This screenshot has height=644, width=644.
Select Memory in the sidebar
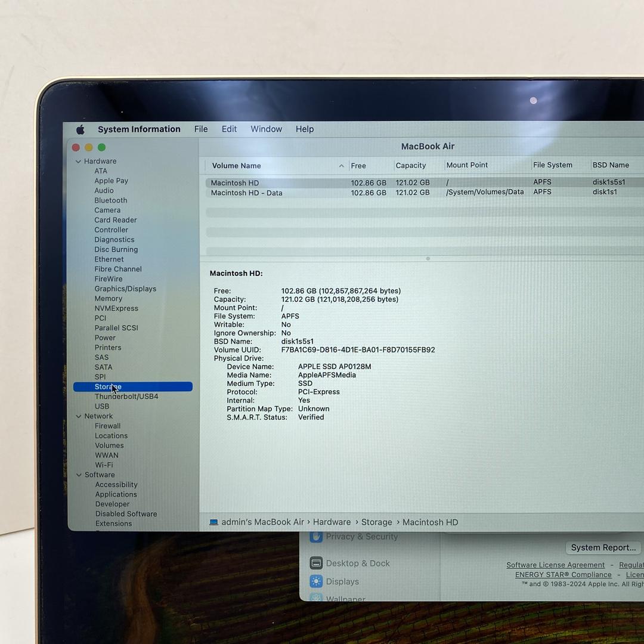[x=109, y=299]
